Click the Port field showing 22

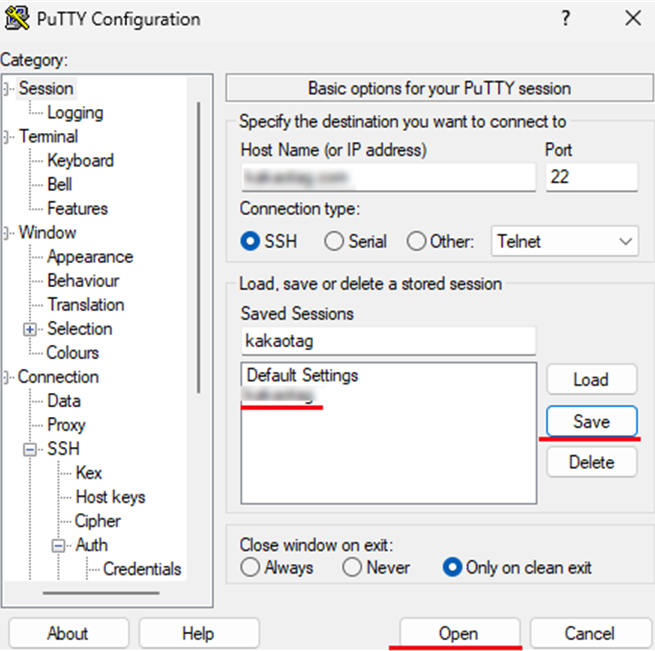click(592, 178)
